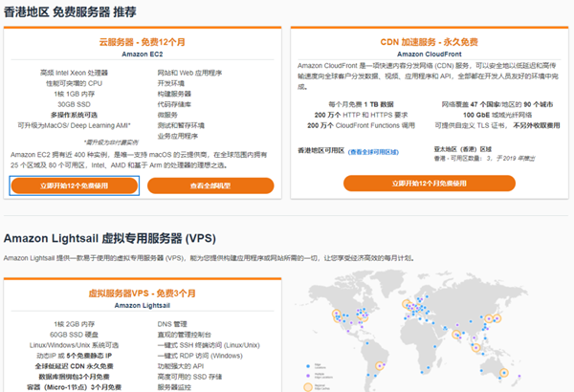The width and height of the screenshot is (574, 392).
Task: Click the 业务应用程序 line
Action: [178, 136]
